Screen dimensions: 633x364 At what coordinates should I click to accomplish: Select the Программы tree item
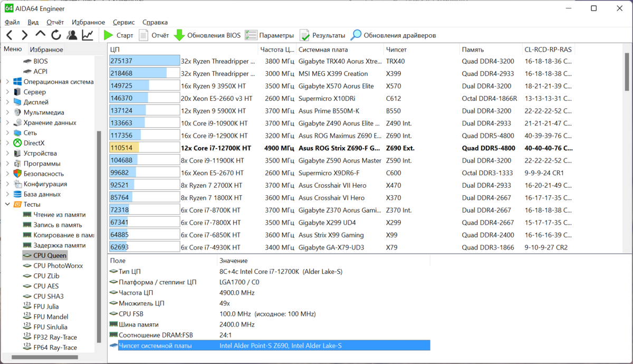point(42,164)
